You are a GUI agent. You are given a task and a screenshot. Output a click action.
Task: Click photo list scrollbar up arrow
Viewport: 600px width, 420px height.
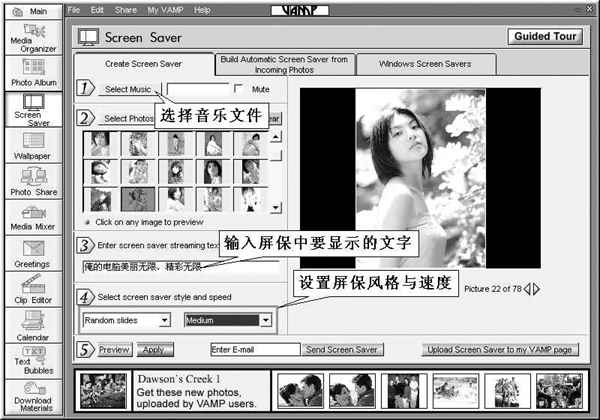[x=276, y=137]
